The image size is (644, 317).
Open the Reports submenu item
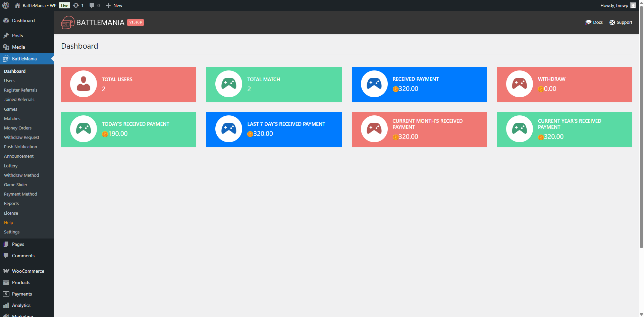[11, 204]
